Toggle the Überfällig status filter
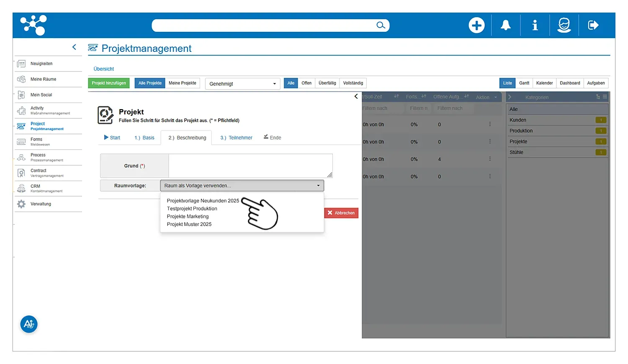The width and height of the screenshot is (628, 364). pos(327,83)
